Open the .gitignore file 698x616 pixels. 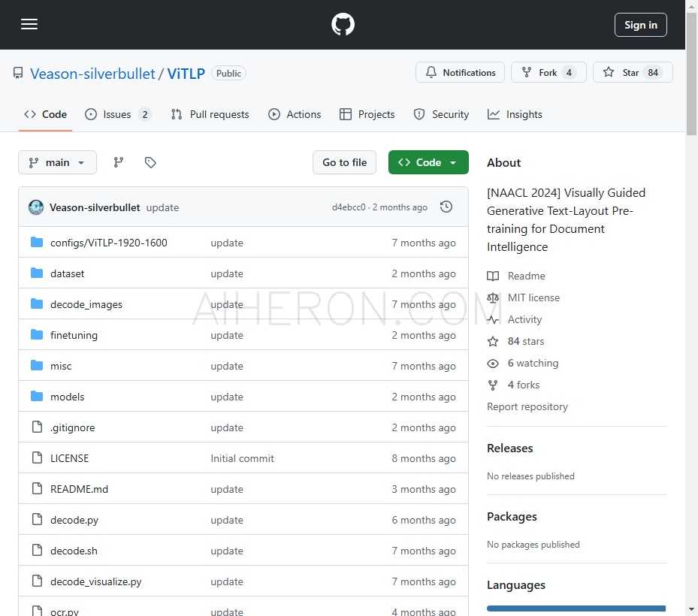point(73,427)
